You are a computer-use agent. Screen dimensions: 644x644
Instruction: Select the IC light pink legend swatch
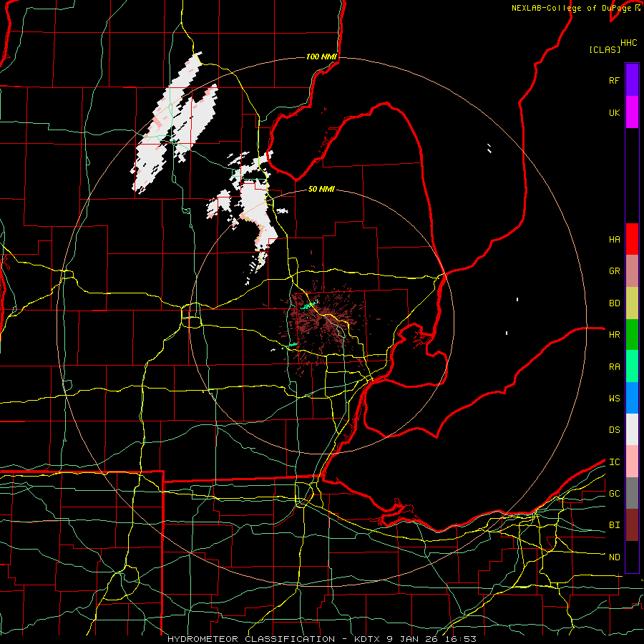(632, 462)
